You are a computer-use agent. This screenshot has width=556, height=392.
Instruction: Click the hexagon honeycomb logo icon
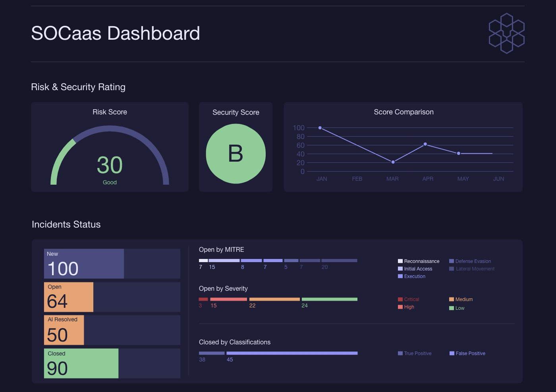(506, 33)
